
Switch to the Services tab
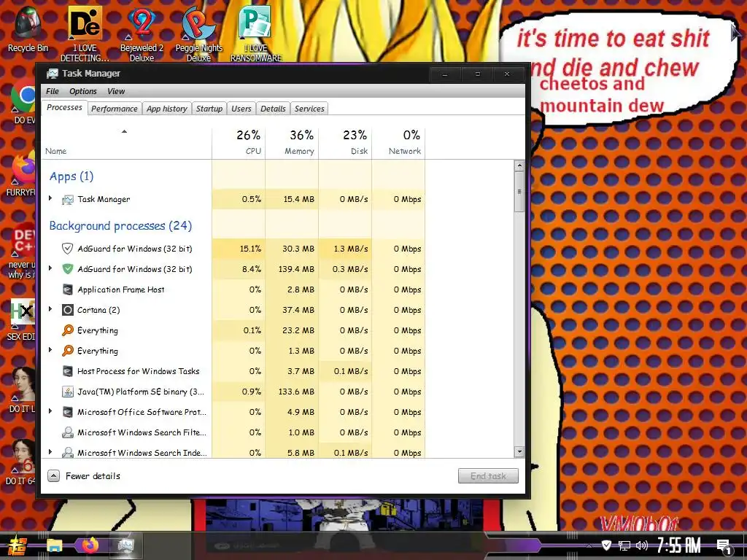pos(309,109)
